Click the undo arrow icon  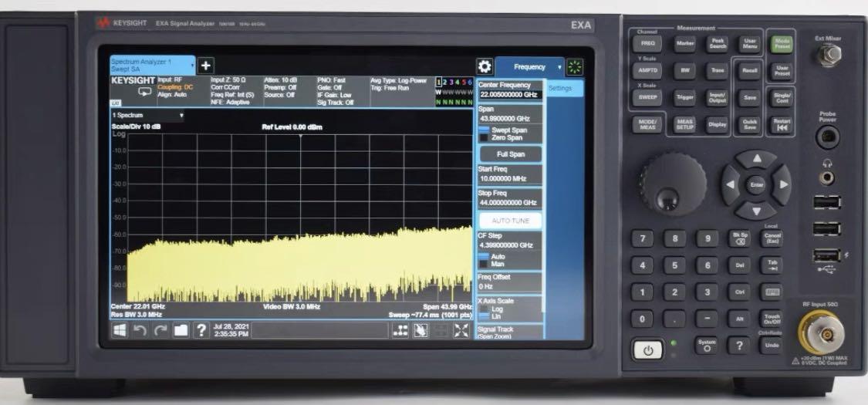click(x=140, y=330)
